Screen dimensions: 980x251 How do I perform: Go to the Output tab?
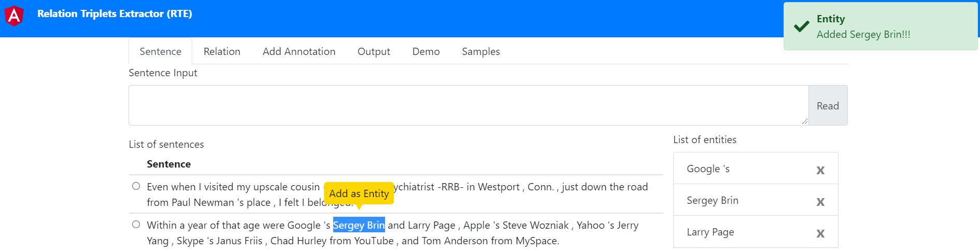[x=374, y=51]
